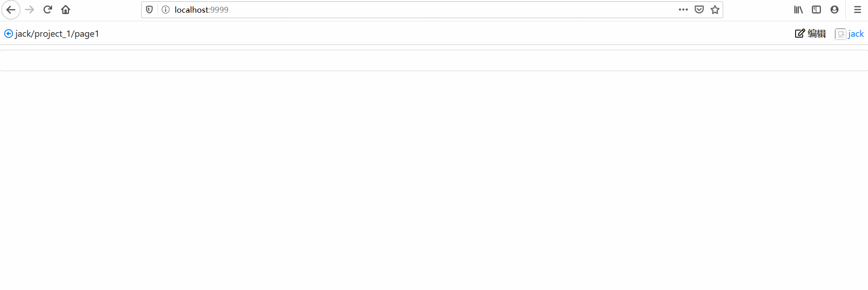The height and width of the screenshot is (290, 868).
Task: Click the 编辑 edit button
Action: (x=810, y=34)
